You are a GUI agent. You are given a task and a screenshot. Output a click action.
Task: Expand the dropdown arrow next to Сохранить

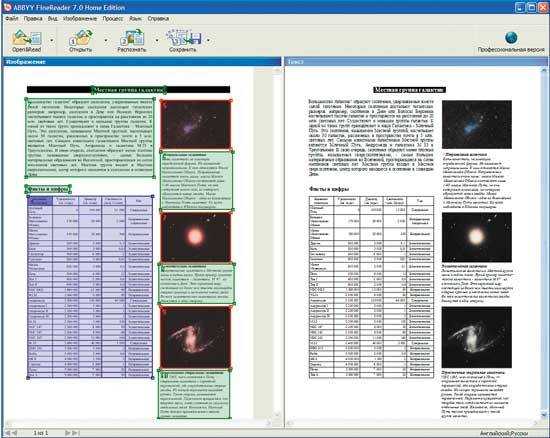pyautogui.click(x=208, y=40)
